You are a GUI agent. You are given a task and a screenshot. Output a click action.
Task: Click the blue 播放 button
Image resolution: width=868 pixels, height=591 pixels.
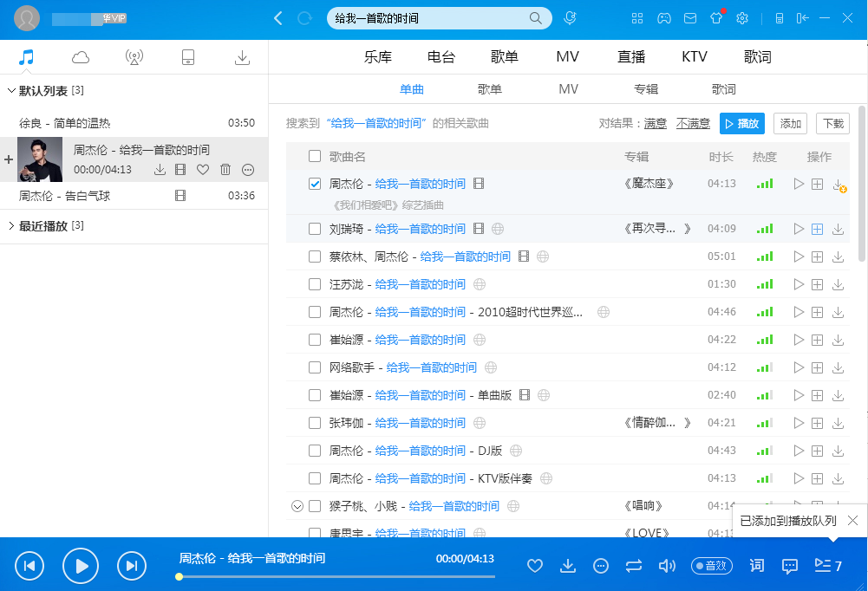[x=741, y=124]
